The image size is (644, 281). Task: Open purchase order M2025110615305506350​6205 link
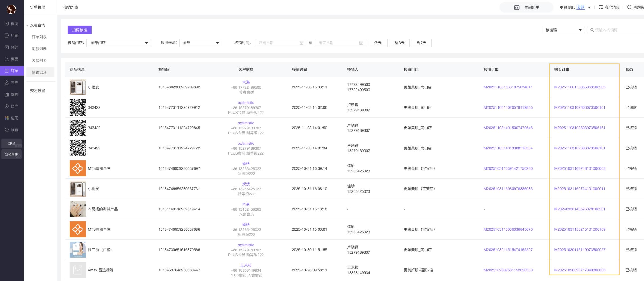click(580, 87)
